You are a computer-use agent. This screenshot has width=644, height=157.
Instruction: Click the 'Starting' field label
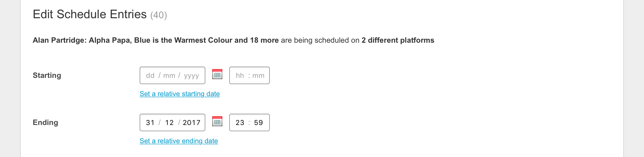click(47, 75)
